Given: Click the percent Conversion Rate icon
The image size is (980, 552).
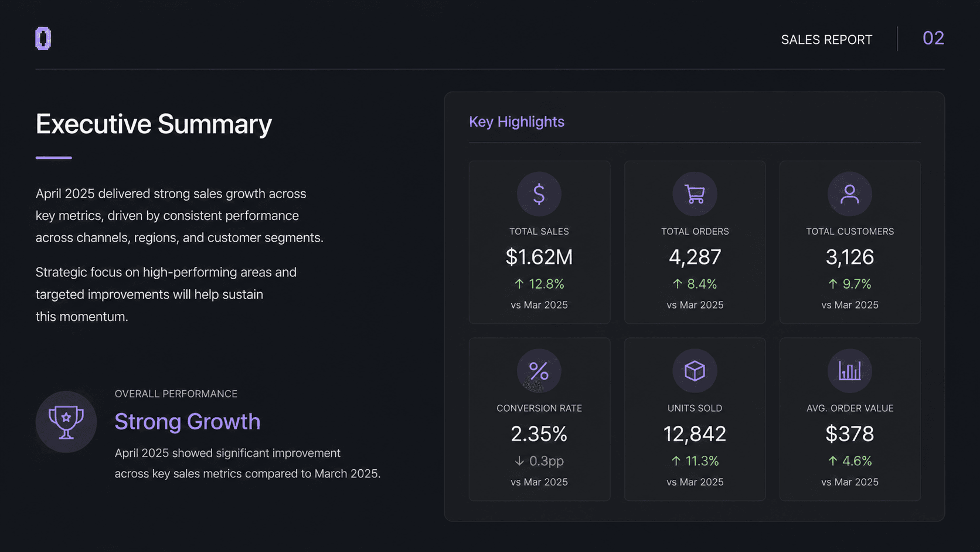Looking at the screenshot, I should coord(539,371).
